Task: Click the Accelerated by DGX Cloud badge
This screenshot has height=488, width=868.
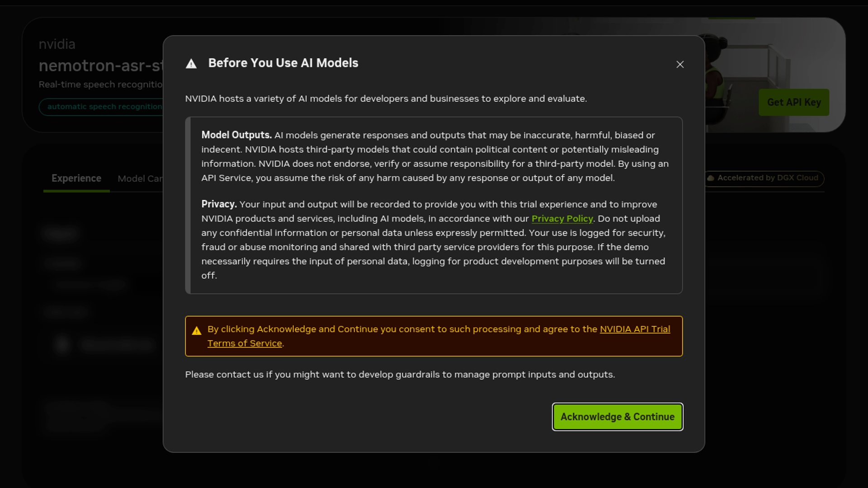Action: (767, 178)
